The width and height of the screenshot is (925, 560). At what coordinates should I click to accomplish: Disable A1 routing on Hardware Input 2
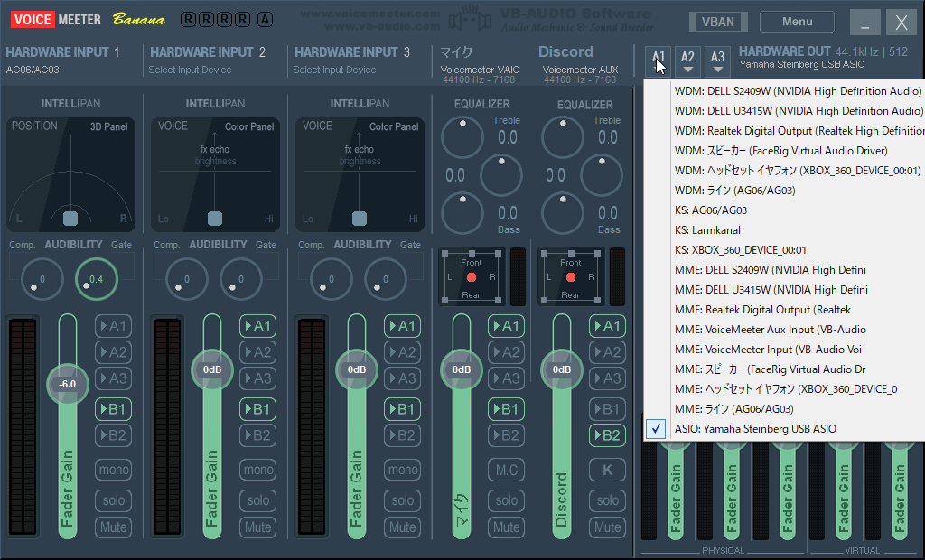[257, 326]
